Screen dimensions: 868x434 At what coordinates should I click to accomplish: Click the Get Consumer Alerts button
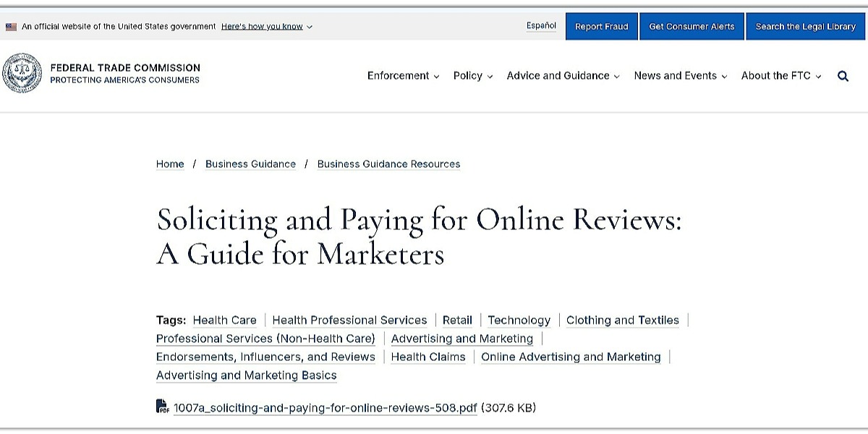pyautogui.click(x=692, y=27)
